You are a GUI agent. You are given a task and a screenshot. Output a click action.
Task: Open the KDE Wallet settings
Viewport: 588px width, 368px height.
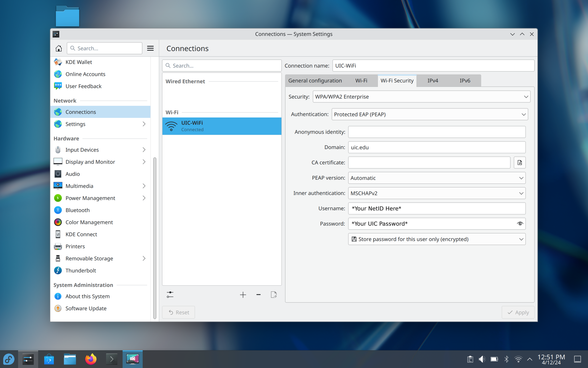point(100,62)
